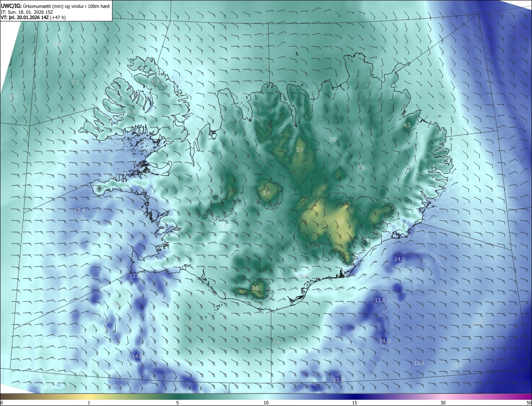This screenshot has height=406, width=532.
Task: Click the 3.5 value label on the map
Action: pos(300,149)
